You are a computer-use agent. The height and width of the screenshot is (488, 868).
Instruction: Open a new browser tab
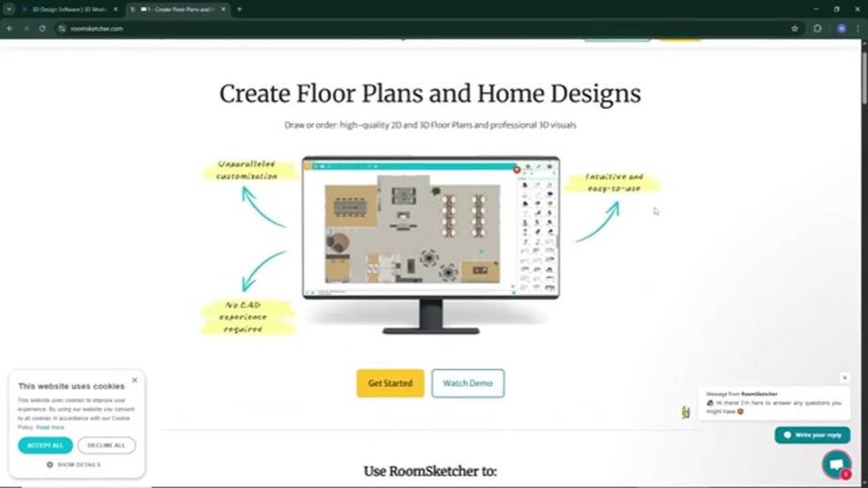coord(240,9)
